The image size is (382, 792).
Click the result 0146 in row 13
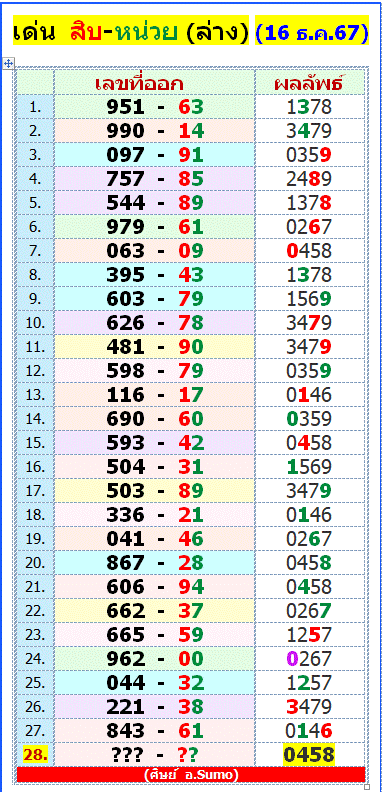coord(309,394)
